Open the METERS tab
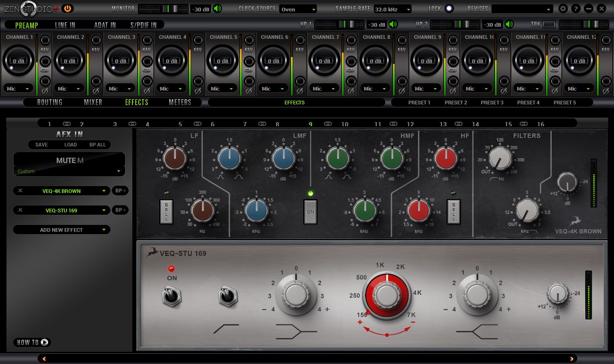 [180, 102]
